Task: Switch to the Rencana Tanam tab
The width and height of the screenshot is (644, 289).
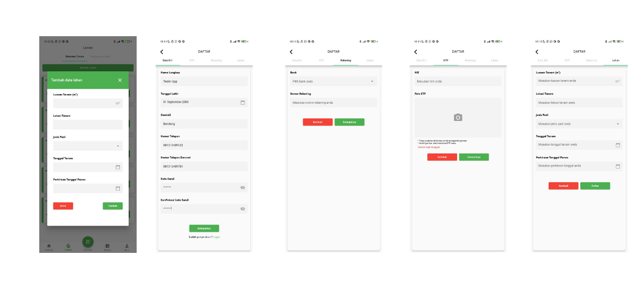Action: (74, 57)
